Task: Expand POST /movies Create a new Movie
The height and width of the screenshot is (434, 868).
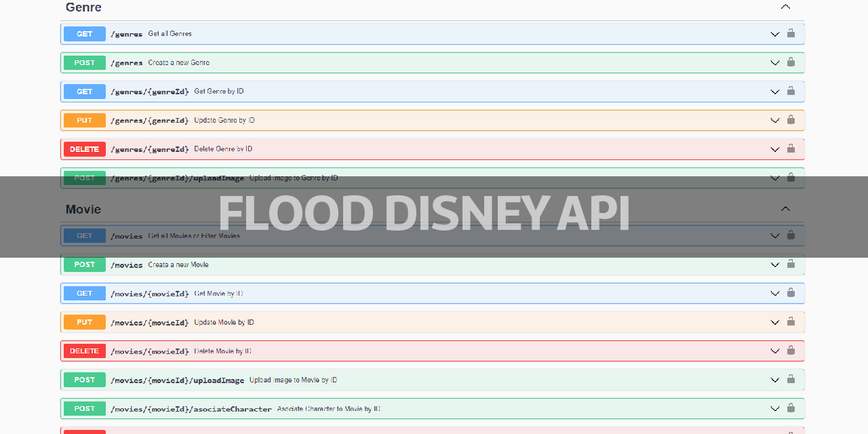Action: 774,264
